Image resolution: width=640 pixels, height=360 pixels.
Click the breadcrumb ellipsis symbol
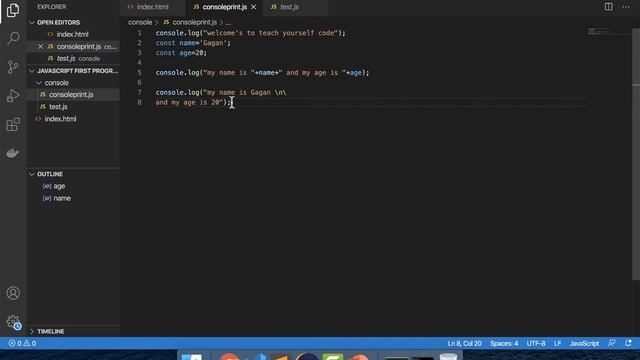(228, 22)
